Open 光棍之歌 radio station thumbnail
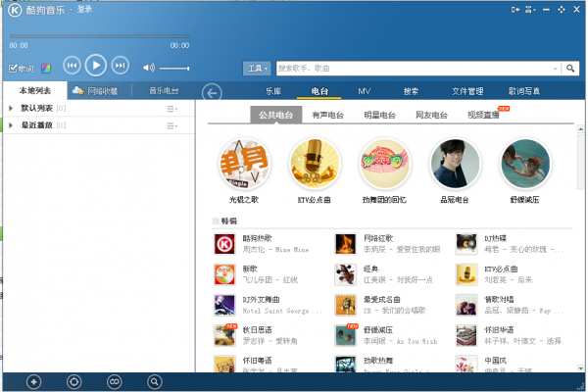The height and width of the screenshot is (392, 588). tap(244, 164)
